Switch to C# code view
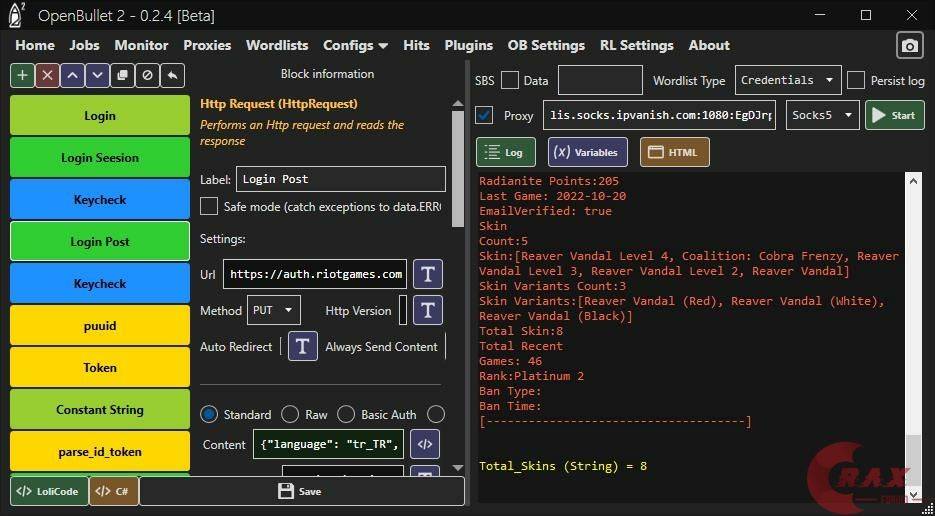The height and width of the screenshot is (516, 935). pos(113,492)
